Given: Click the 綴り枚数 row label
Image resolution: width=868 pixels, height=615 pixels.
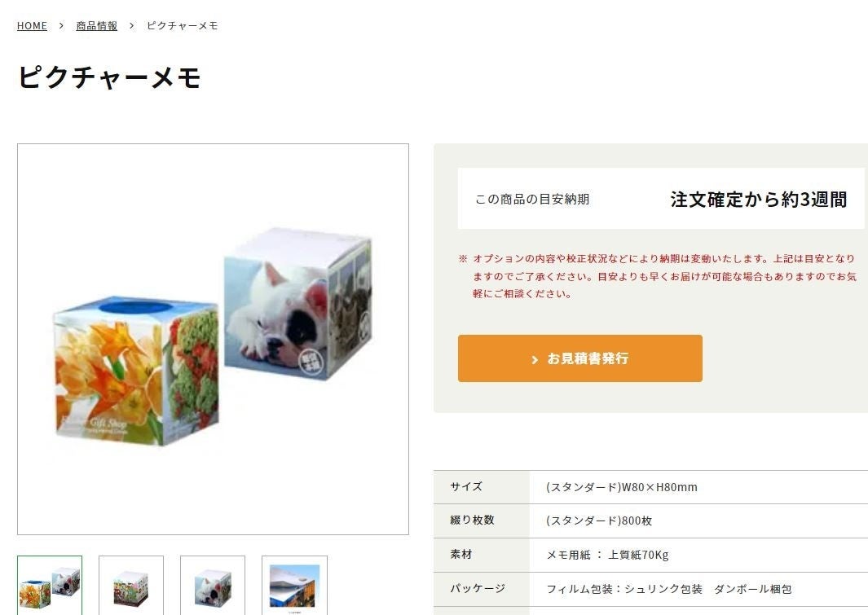Looking at the screenshot, I should click(472, 520).
